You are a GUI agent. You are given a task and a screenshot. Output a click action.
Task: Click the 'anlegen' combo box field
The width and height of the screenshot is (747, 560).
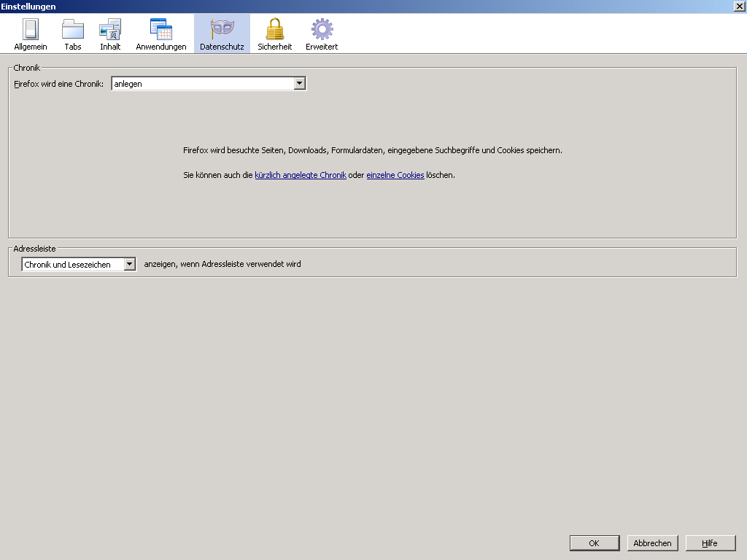coord(209,83)
